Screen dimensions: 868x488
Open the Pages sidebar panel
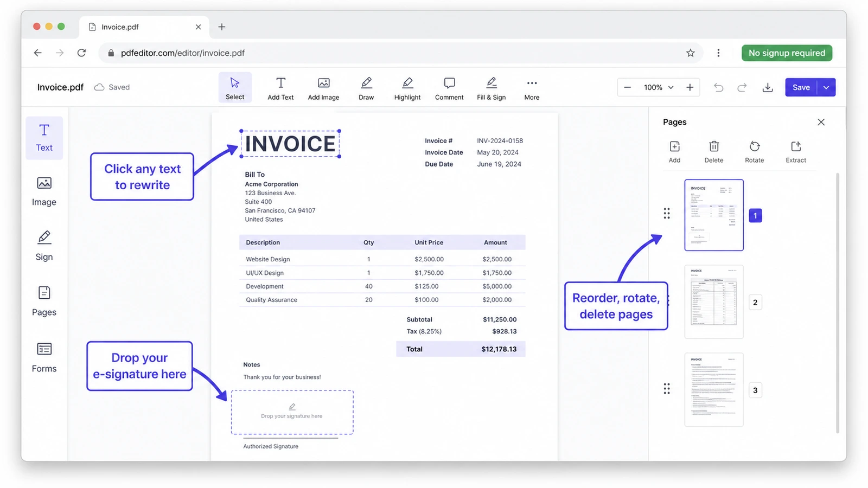[44, 301]
